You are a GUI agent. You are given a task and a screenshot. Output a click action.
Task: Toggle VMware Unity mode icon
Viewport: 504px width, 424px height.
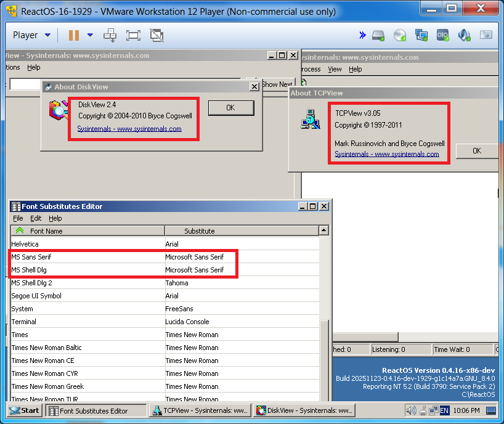click(156, 35)
